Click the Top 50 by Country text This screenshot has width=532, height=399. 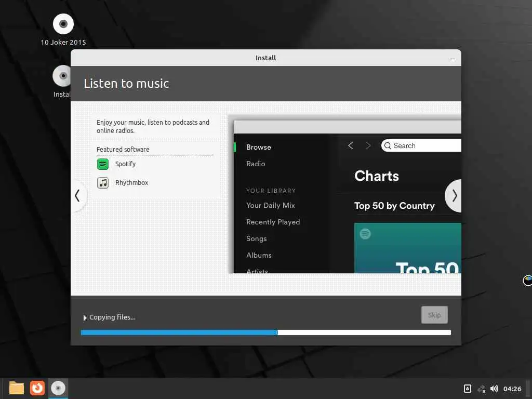[x=394, y=206]
